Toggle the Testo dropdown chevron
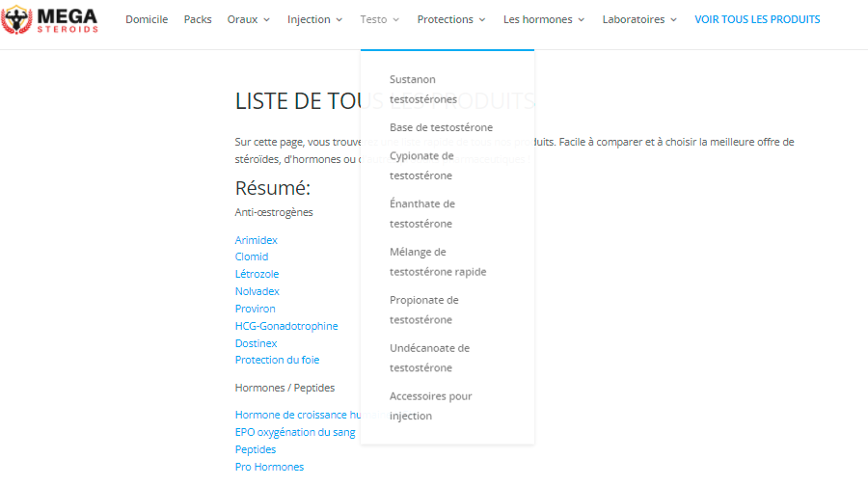Viewport: 868px width, 486px height. coord(395,20)
